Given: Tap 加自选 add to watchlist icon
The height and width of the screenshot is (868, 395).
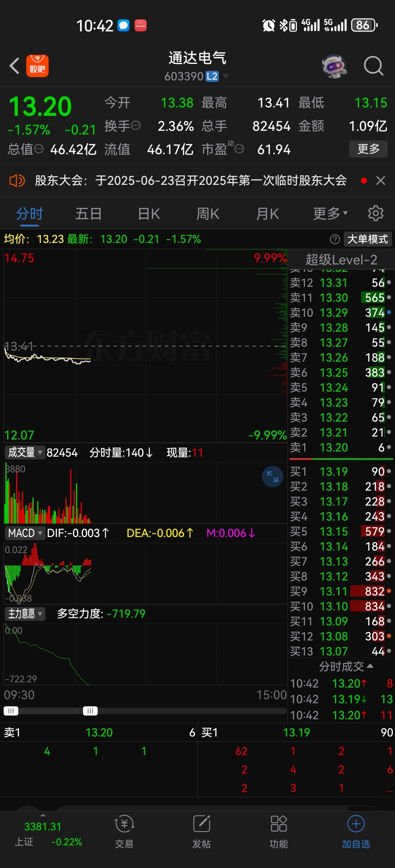Looking at the screenshot, I should click(356, 831).
